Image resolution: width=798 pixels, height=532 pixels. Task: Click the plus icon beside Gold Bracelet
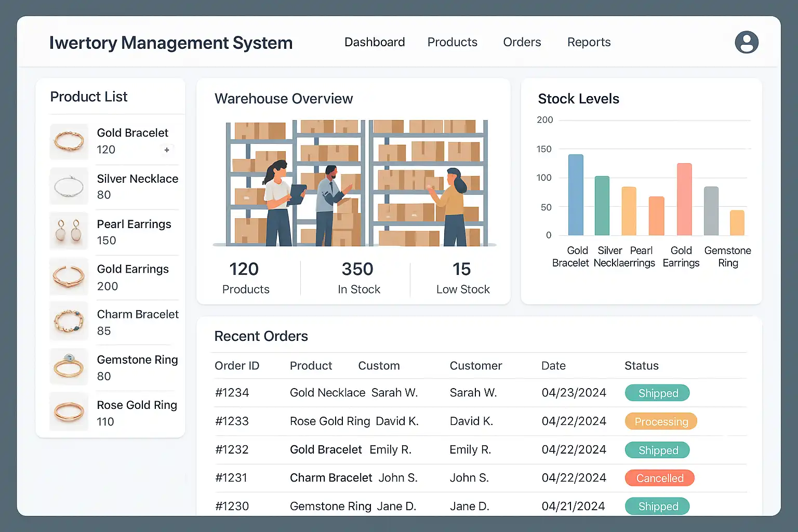pos(167,150)
